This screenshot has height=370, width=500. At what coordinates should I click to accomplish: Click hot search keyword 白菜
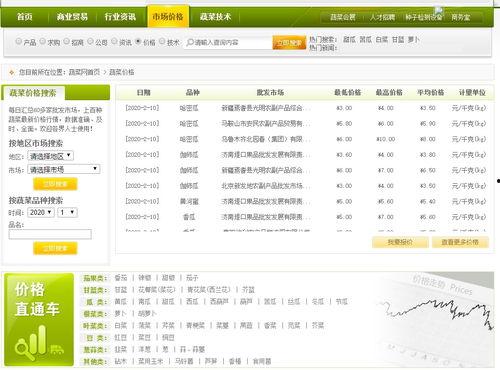(382, 39)
